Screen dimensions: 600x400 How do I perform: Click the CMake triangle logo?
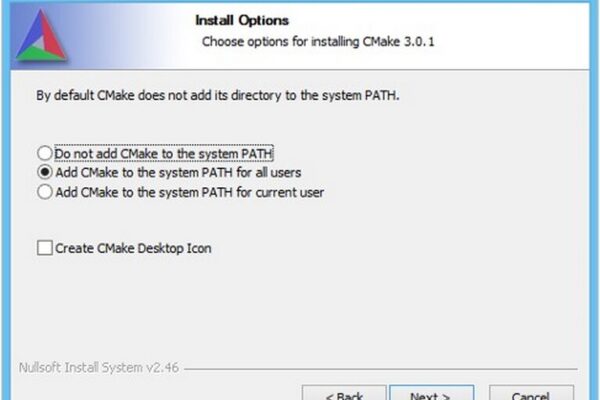coord(41,35)
